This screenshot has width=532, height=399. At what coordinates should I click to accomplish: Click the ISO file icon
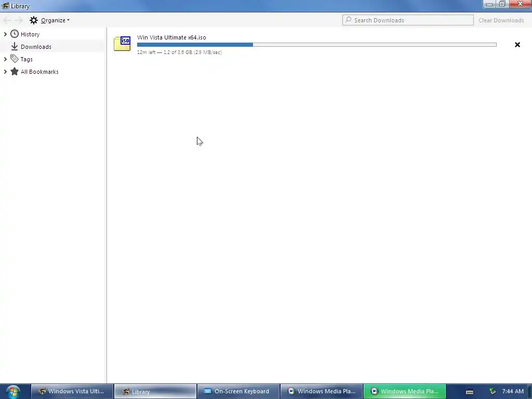pos(122,44)
